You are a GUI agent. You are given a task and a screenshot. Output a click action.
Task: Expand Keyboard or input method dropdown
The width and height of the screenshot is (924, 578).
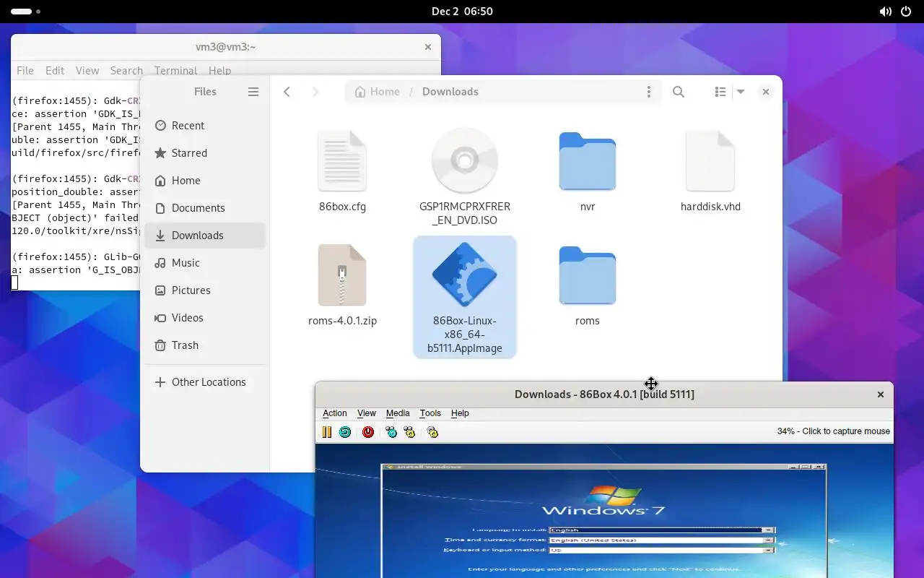[x=769, y=551]
